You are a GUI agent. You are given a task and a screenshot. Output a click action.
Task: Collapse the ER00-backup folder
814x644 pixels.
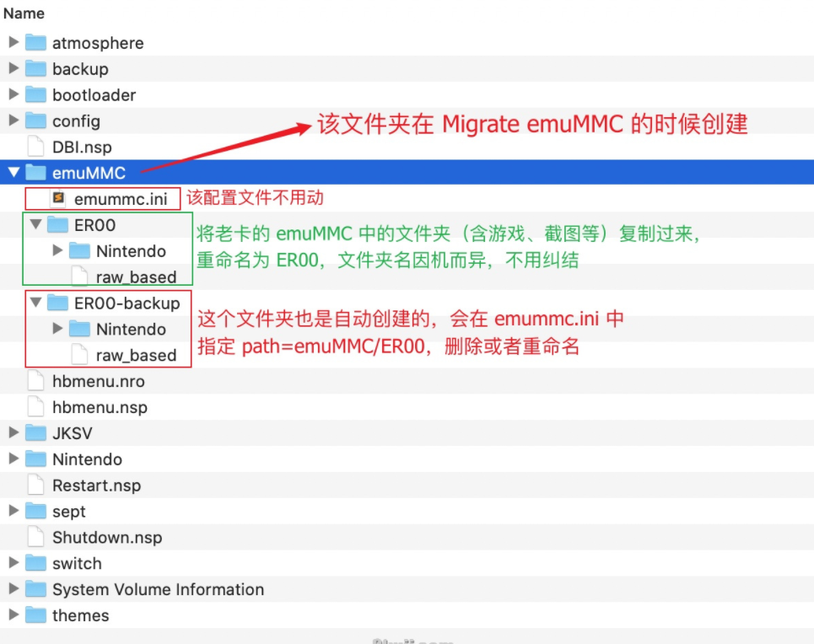point(35,303)
